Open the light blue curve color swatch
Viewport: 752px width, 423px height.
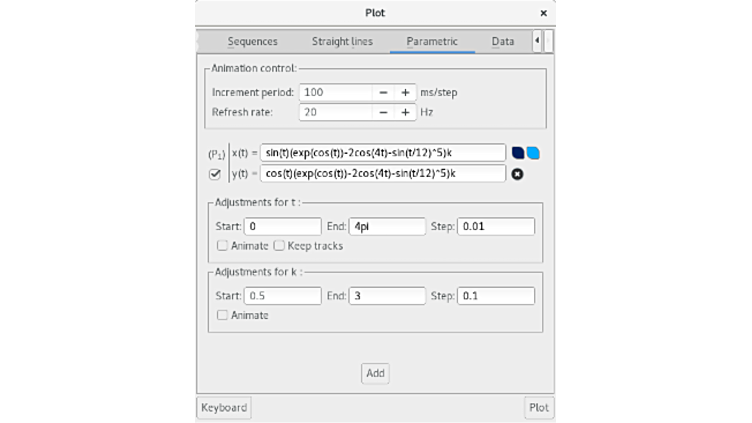(532, 153)
